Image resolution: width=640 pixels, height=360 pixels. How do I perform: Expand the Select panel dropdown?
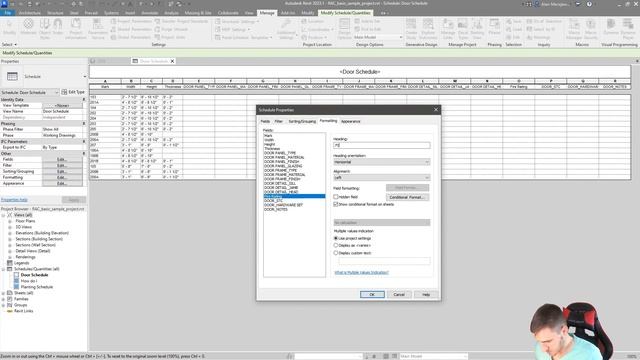[x=9, y=44]
